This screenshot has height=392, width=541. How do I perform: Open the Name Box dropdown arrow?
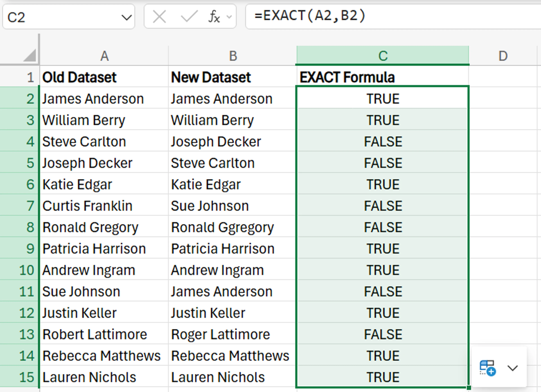tap(126, 17)
